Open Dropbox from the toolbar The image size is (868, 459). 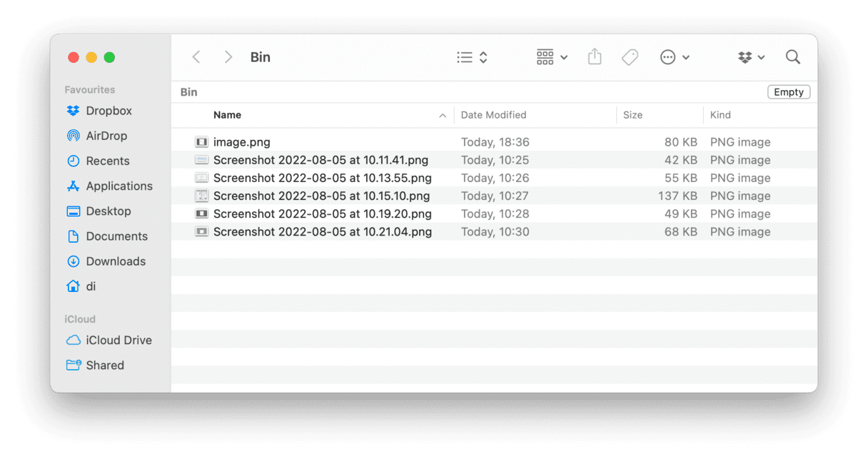[x=745, y=57]
